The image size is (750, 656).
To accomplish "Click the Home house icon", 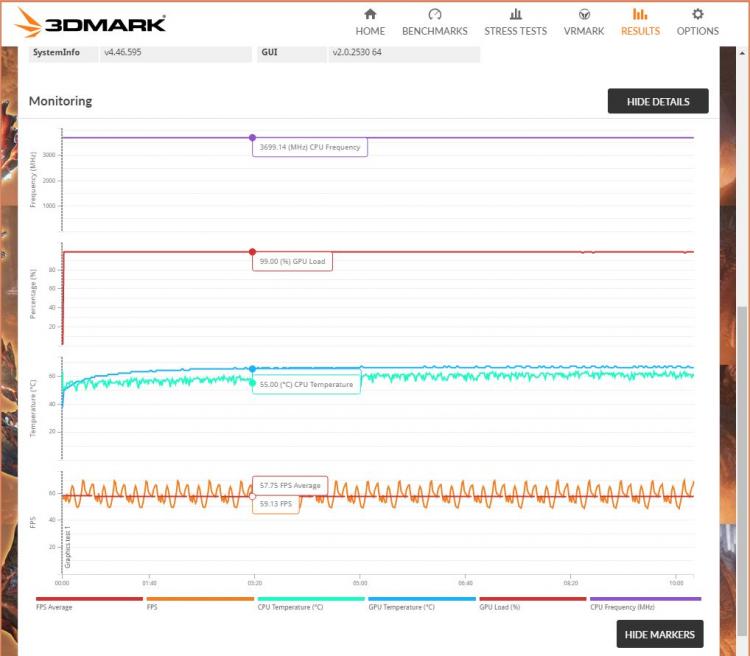I will (370, 14).
